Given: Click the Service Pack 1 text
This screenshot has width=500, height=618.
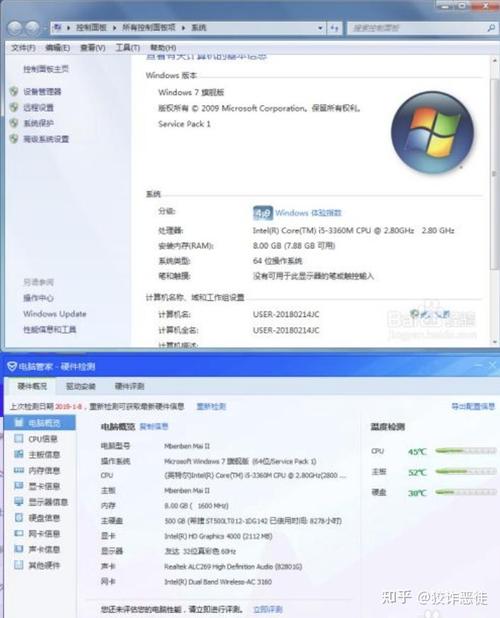Looking at the screenshot, I should [184, 124].
